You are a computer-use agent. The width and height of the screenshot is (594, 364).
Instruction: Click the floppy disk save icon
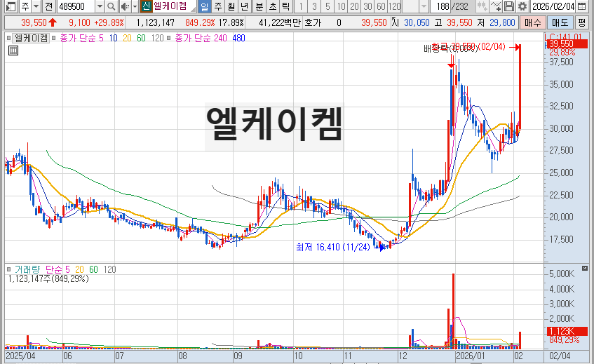[x=508, y=6]
